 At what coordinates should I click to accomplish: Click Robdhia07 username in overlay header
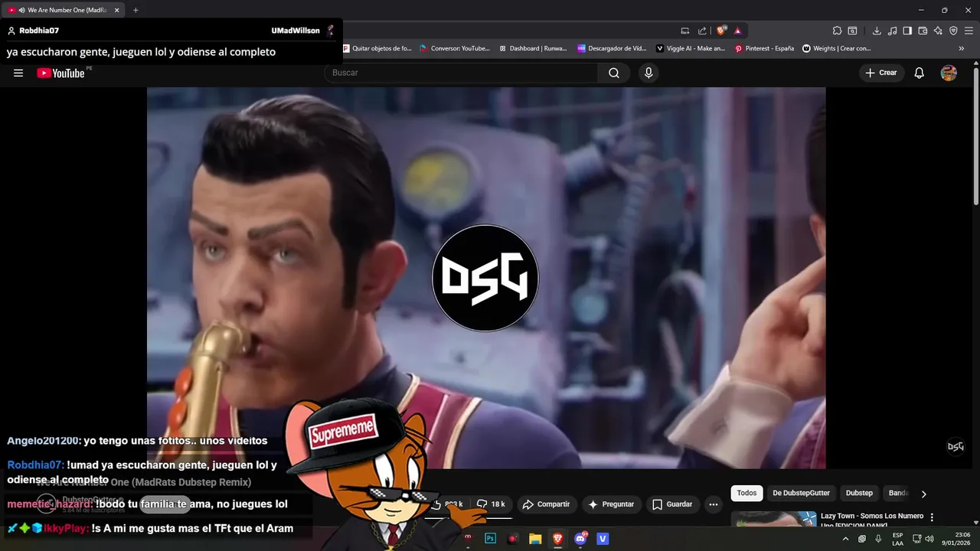click(x=39, y=31)
